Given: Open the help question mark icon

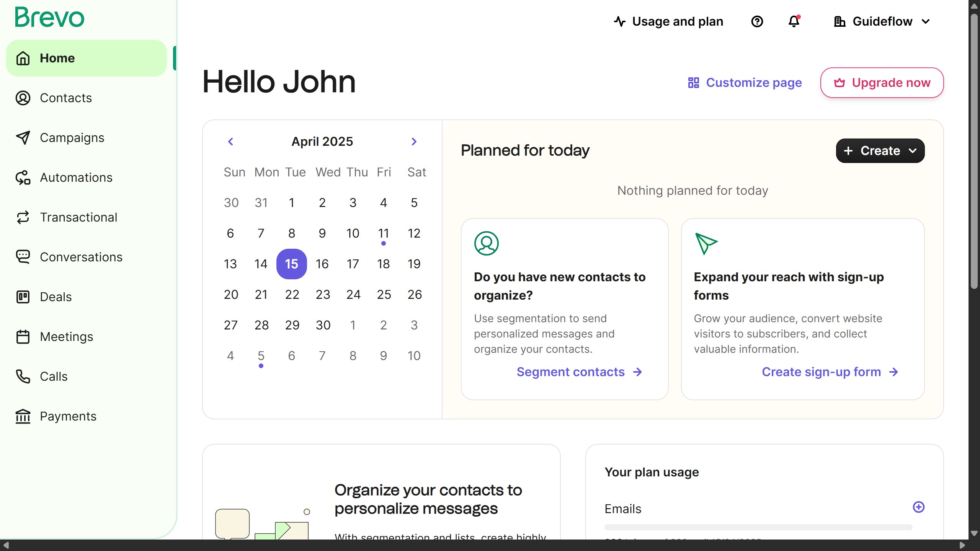Looking at the screenshot, I should click(x=757, y=21).
